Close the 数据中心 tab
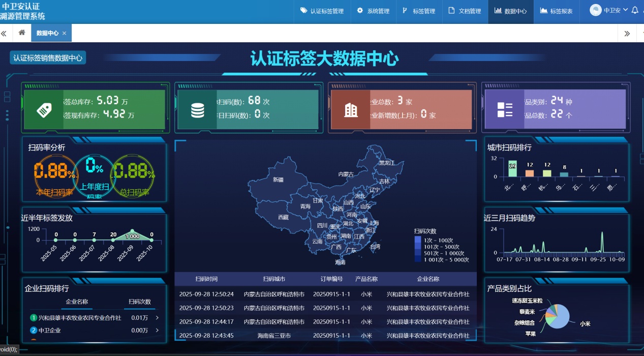This screenshot has height=356, width=644. (65, 34)
